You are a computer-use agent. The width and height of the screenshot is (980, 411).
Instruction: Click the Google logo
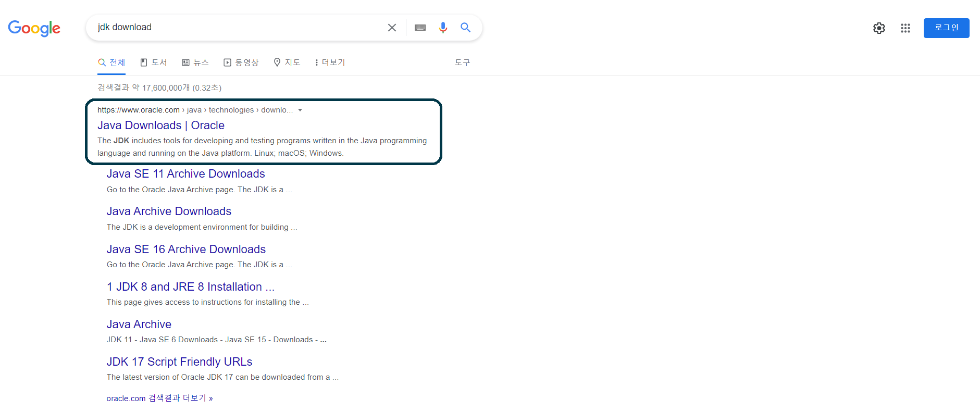pos(34,28)
